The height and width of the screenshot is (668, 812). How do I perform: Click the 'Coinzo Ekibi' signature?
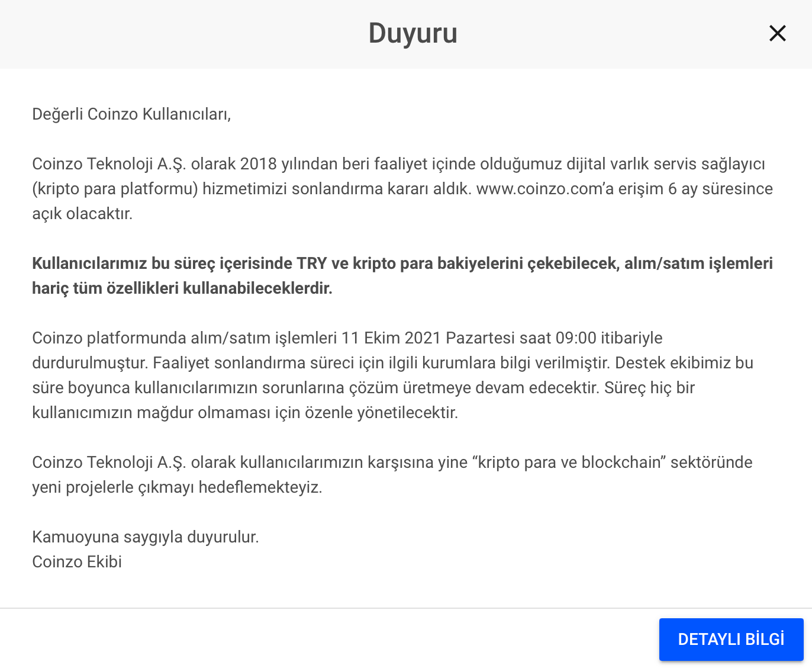tap(77, 562)
